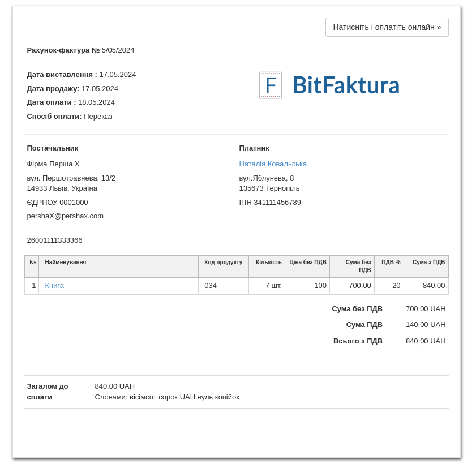Viewport: 476px width, 464px height.
Task: Open the Книга product link
Action: pyautogui.click(x=54, y=286)
